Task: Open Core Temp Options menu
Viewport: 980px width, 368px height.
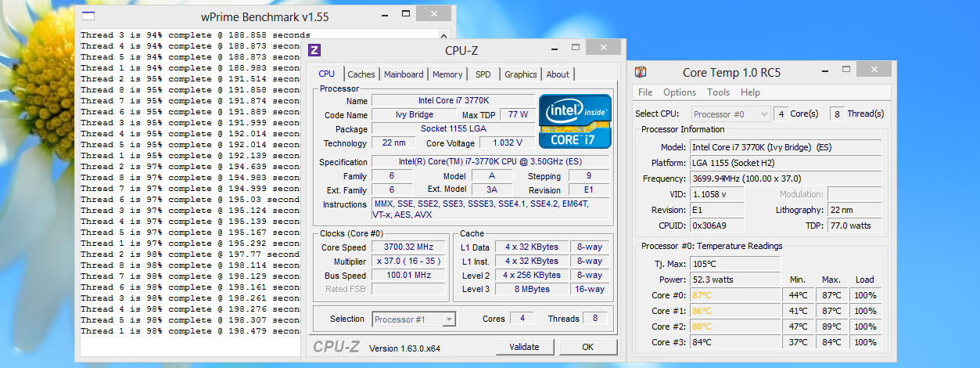Action: click(680, 92)
